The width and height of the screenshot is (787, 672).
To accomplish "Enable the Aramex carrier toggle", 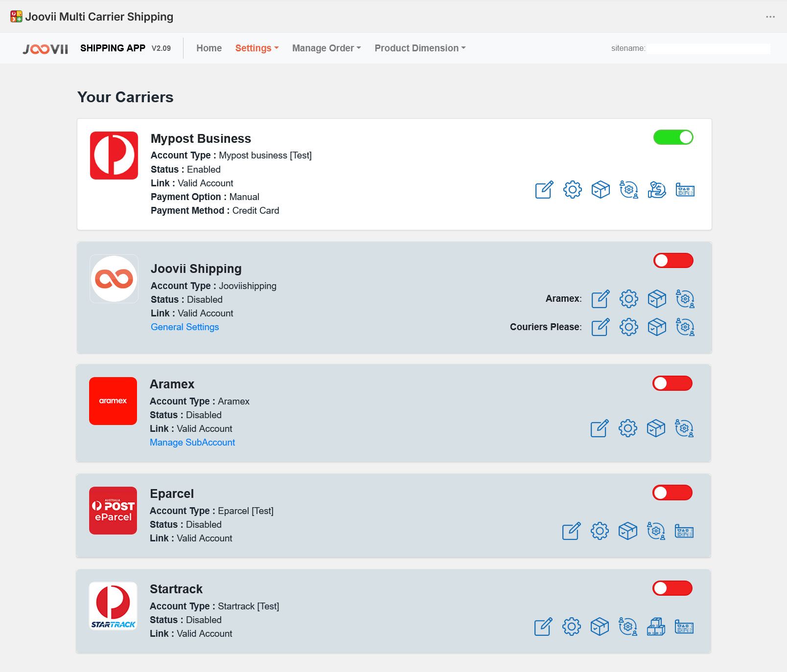I will tap(672, 383).
